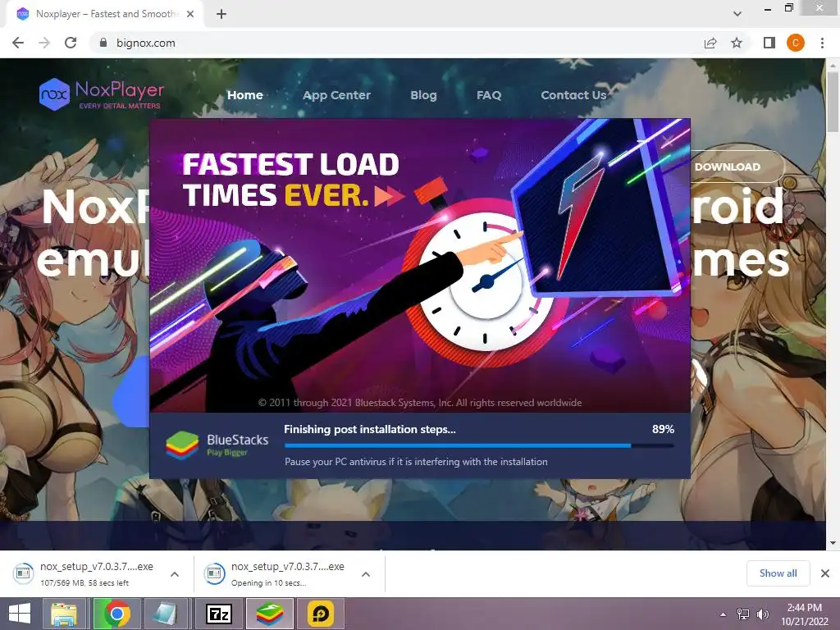Open the yellow LDPlayer taskbar icon
Screen dimensions: 840x630
point(321,614)
